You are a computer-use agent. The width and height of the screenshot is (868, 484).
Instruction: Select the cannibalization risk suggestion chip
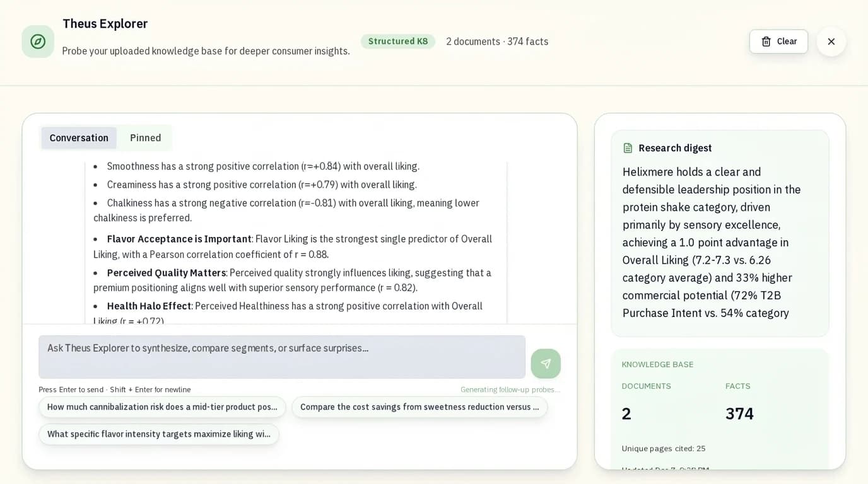[162, 407]
